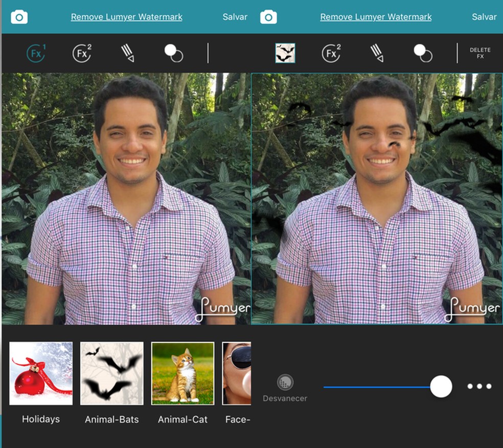
Task: Click Salvar on the left screen
Action: click(x=235, y=17)
